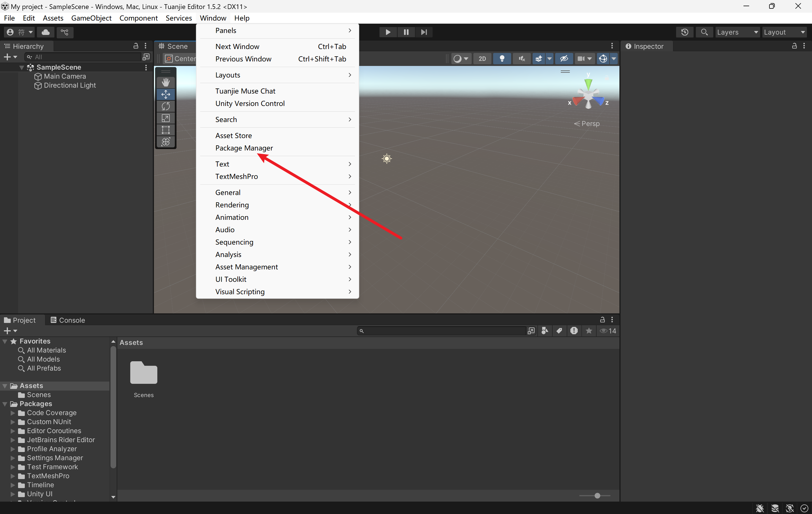Screen dimensions: 812x514
Task: Click the Project search by label icon
Action: tap(559, 331)
